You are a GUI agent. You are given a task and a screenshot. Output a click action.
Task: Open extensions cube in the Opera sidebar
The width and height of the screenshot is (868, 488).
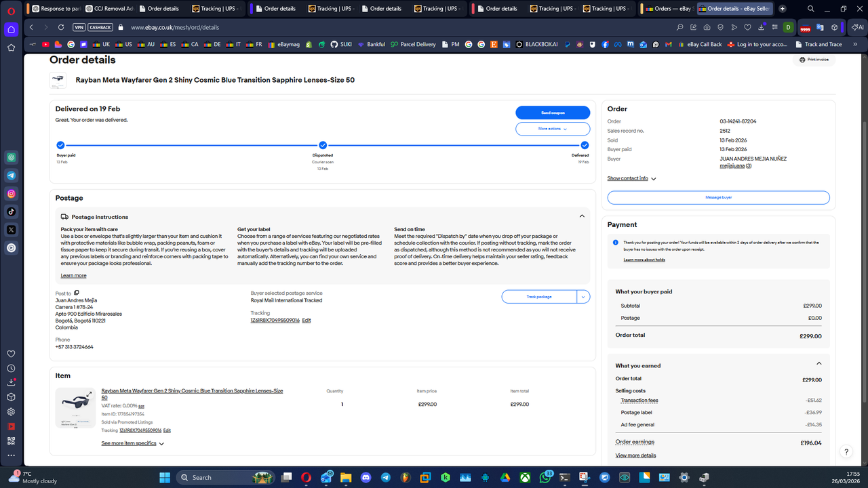click(x=12, y=397)
